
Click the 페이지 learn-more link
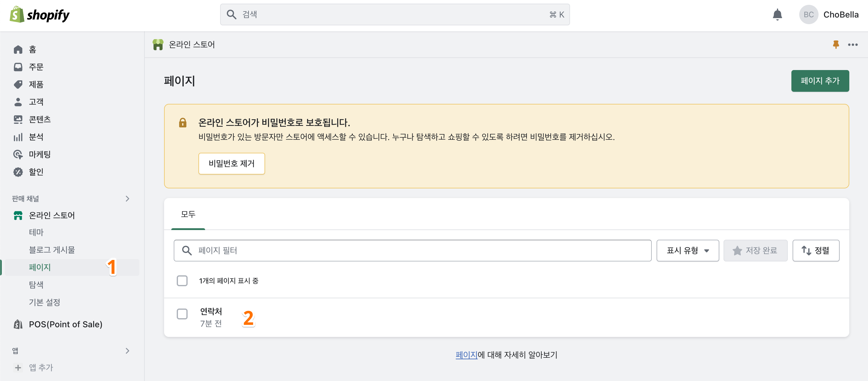tap(466, 355)
